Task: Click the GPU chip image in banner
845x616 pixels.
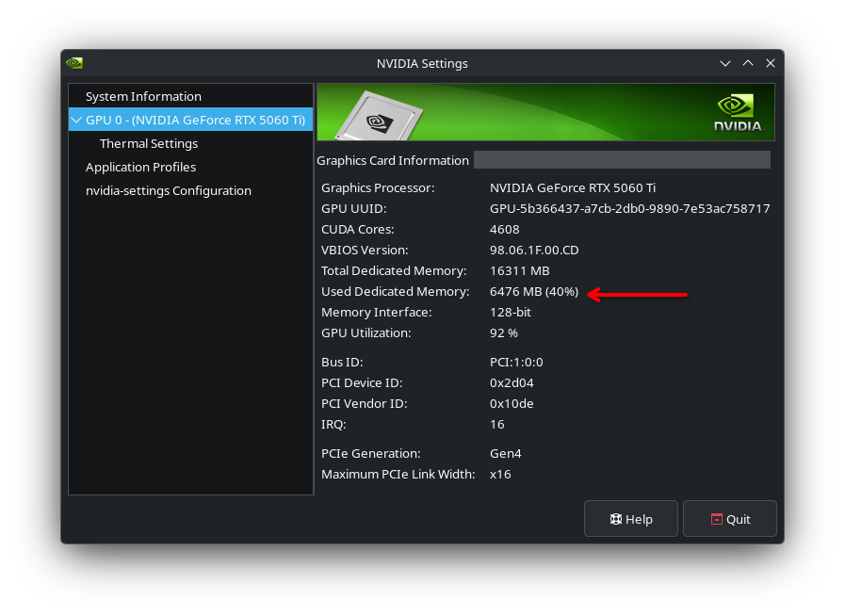Action: [379, 116]
